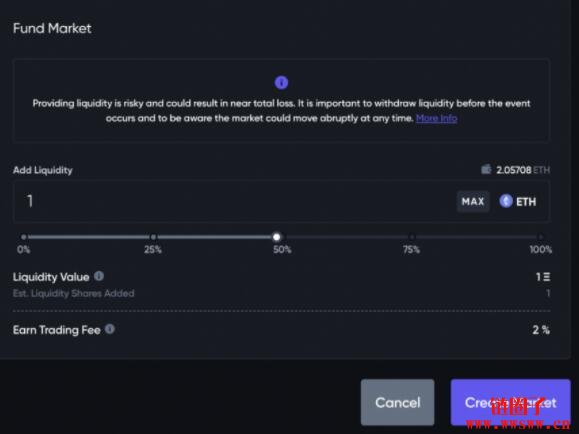
Task: Set slider to the 100% marker
Action: click(x=541, y=237)
